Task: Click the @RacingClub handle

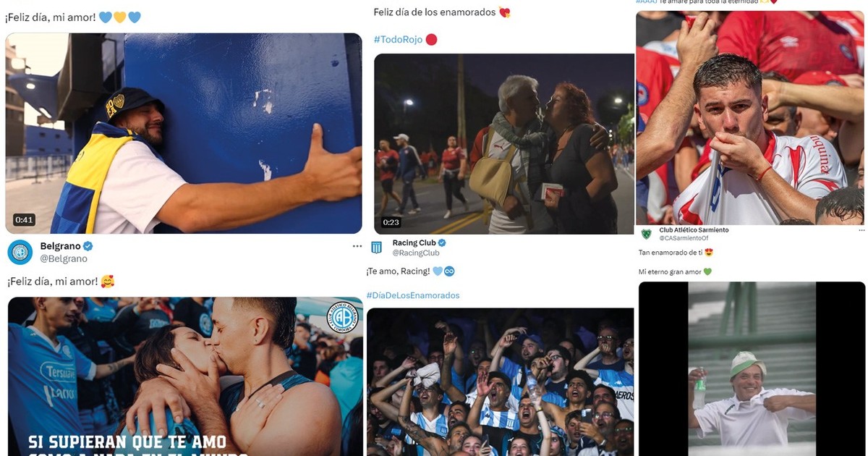Action: click(x=416, y=253)
